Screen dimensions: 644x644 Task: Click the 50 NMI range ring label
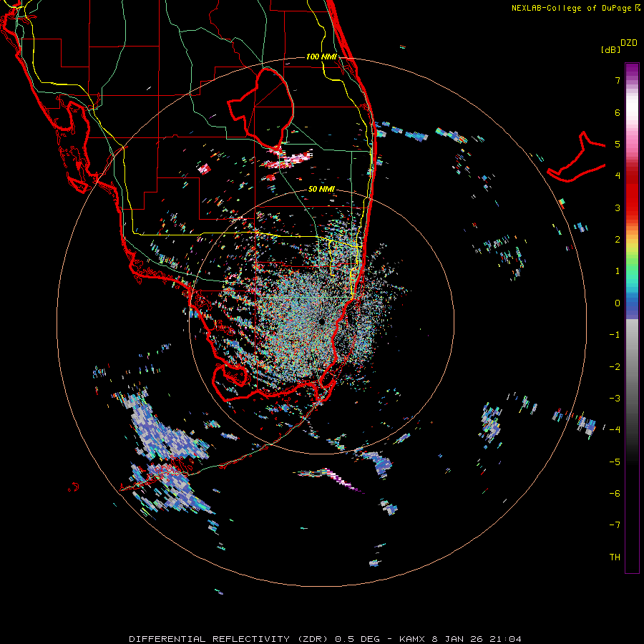pos(321,189)
